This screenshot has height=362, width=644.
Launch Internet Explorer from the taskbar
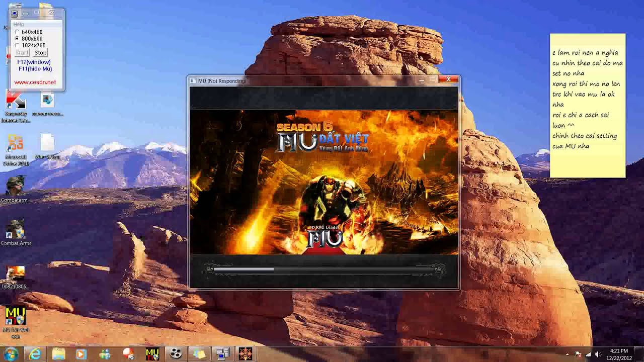point(35,354)
